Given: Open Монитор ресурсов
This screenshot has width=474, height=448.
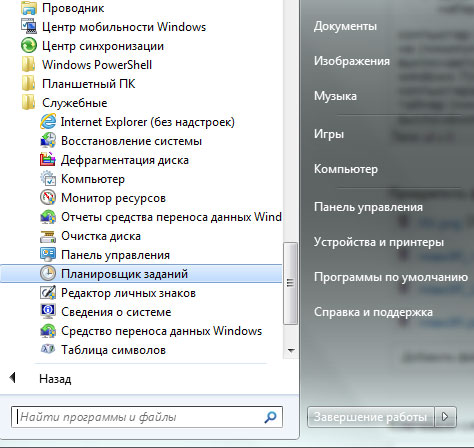Looking at the screenshot, I should tap(113, 198).
